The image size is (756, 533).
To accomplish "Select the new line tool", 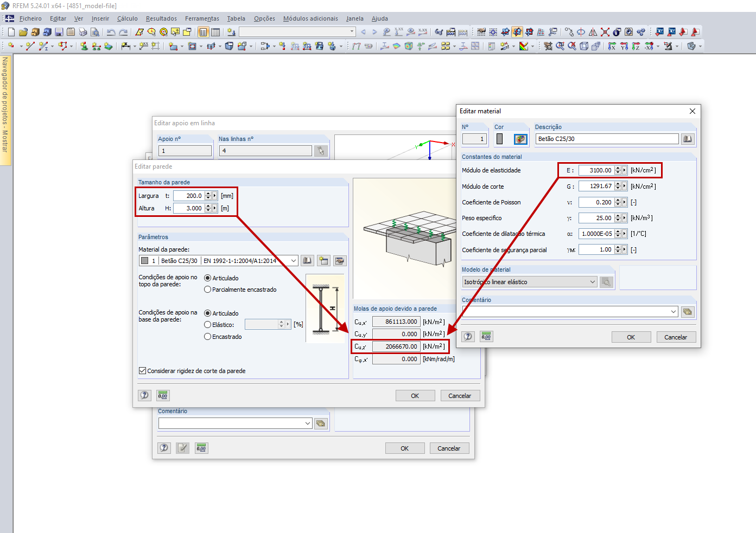I will click(x=30, y=46).
